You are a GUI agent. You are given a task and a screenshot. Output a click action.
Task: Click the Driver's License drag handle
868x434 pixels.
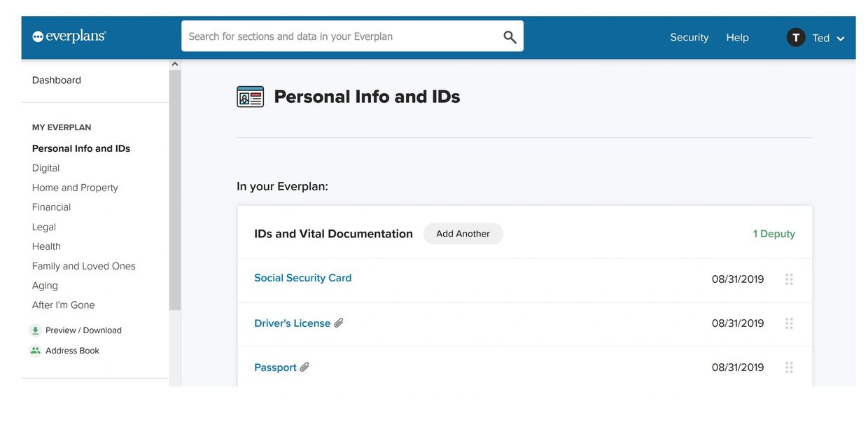pyautogui.click(x=789, y=323)
